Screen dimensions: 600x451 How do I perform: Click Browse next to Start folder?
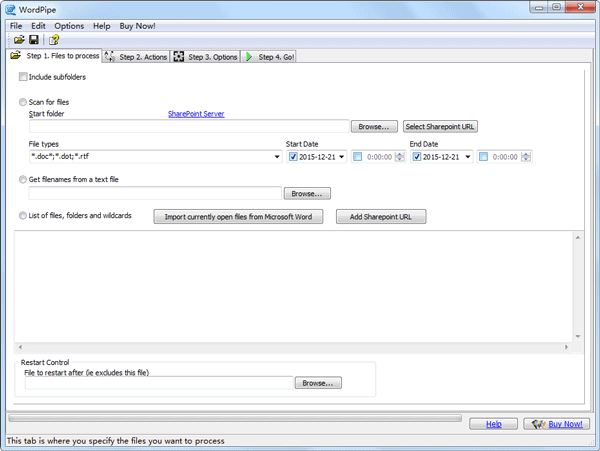(x=374, y=127)
